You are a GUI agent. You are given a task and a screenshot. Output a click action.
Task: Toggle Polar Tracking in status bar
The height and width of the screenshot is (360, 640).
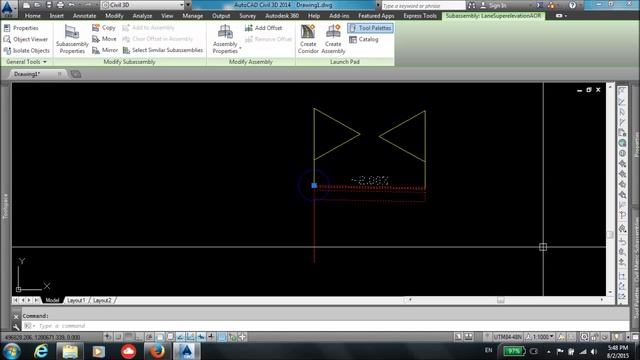tap(149, 337)
